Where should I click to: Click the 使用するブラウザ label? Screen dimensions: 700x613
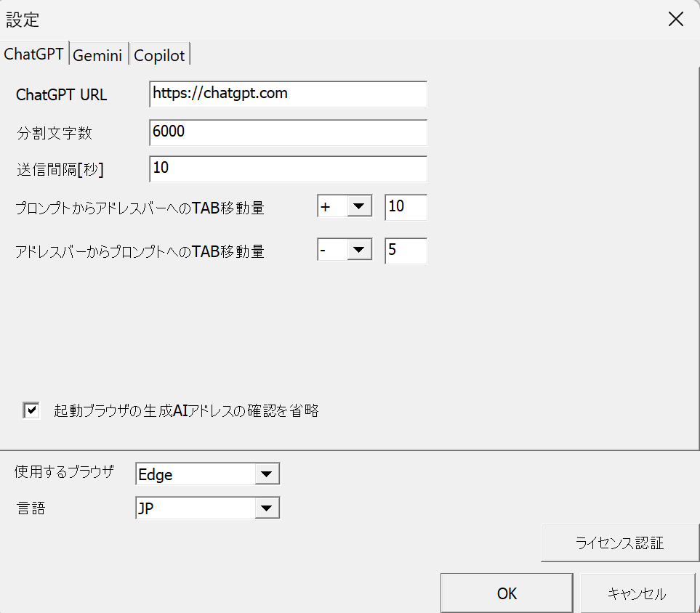64,472
